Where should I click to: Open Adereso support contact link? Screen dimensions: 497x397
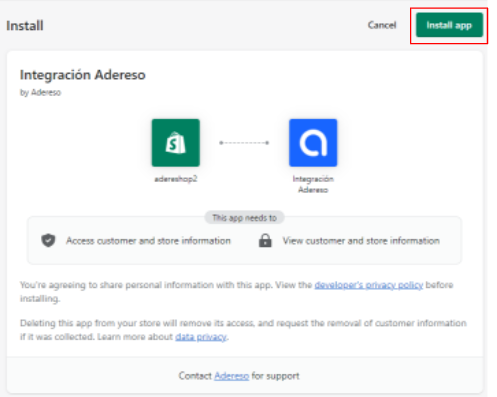pyautogui.click(x=231, y=376)
